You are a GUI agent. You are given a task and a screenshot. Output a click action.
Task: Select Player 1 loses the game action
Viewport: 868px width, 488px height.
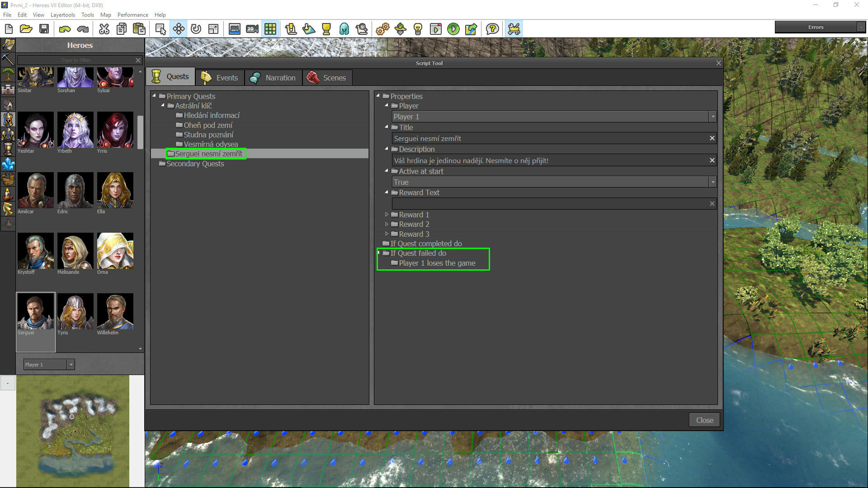click(x=437, y=263)
